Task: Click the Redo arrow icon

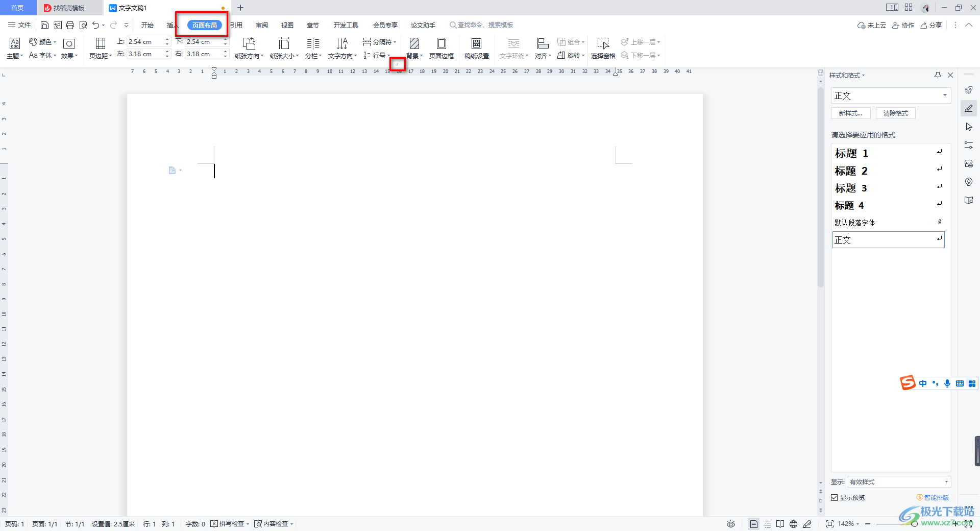Action: [x=113, y=25]
